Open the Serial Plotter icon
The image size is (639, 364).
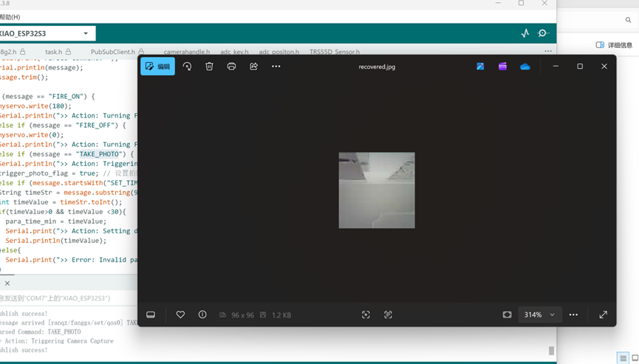pyautogui.click(x=525, y=33)
